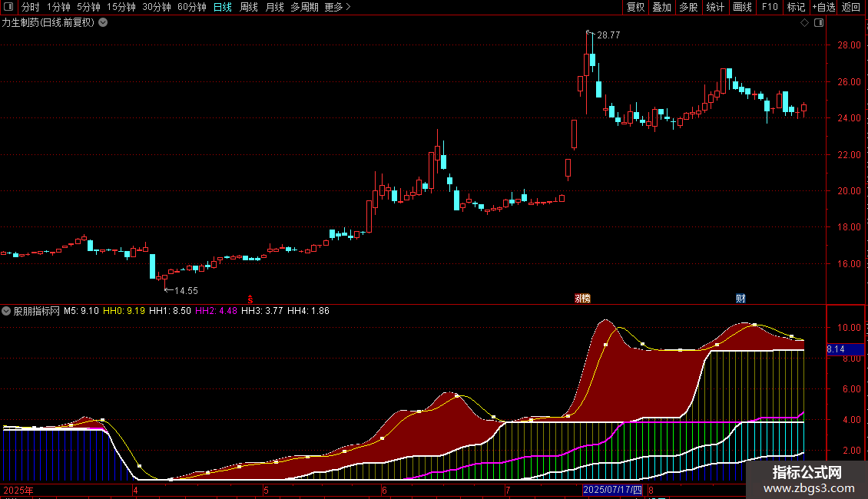Open the 复权 adjustment menu
This screenshot has height=499, width=868.
[x=635, y=7]
